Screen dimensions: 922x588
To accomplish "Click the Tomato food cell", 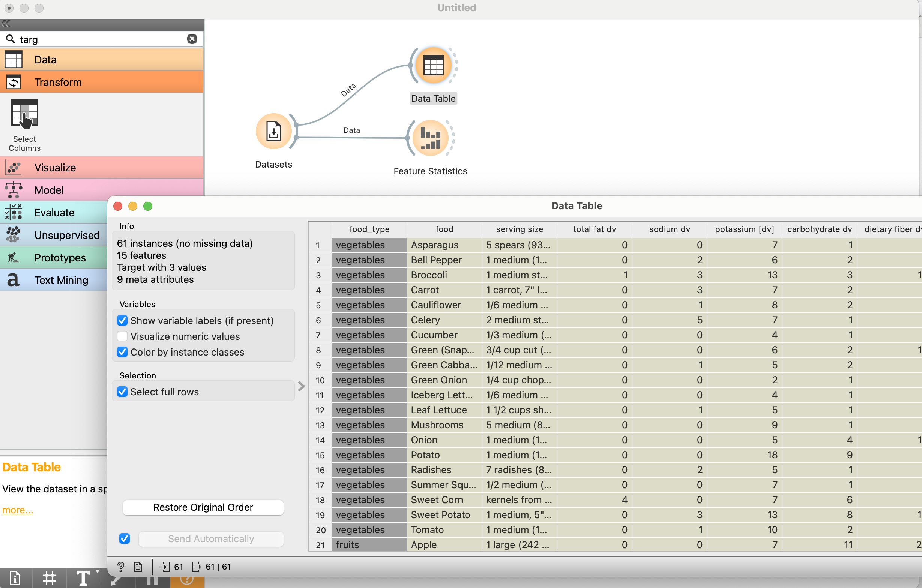I will (x=444, y=530).
